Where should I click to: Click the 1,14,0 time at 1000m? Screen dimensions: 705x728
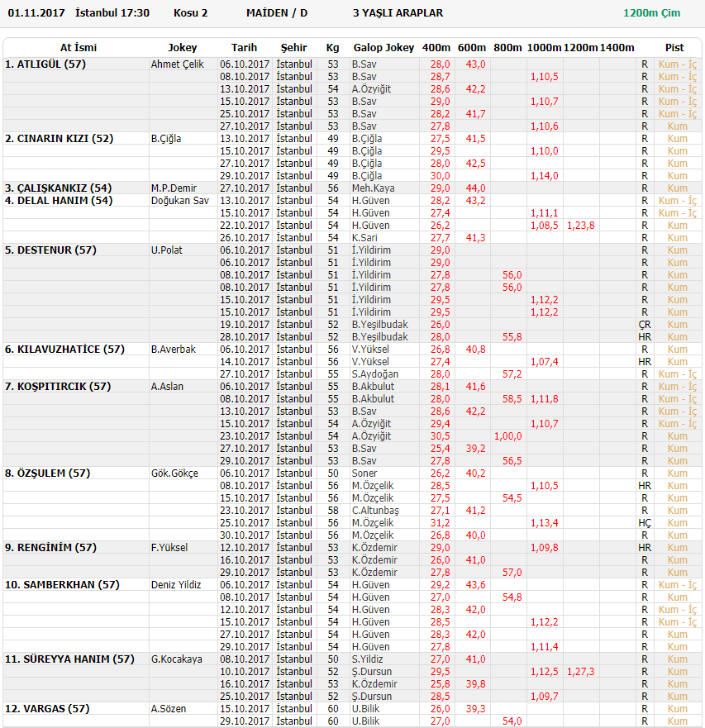click(x=545, y=176)
